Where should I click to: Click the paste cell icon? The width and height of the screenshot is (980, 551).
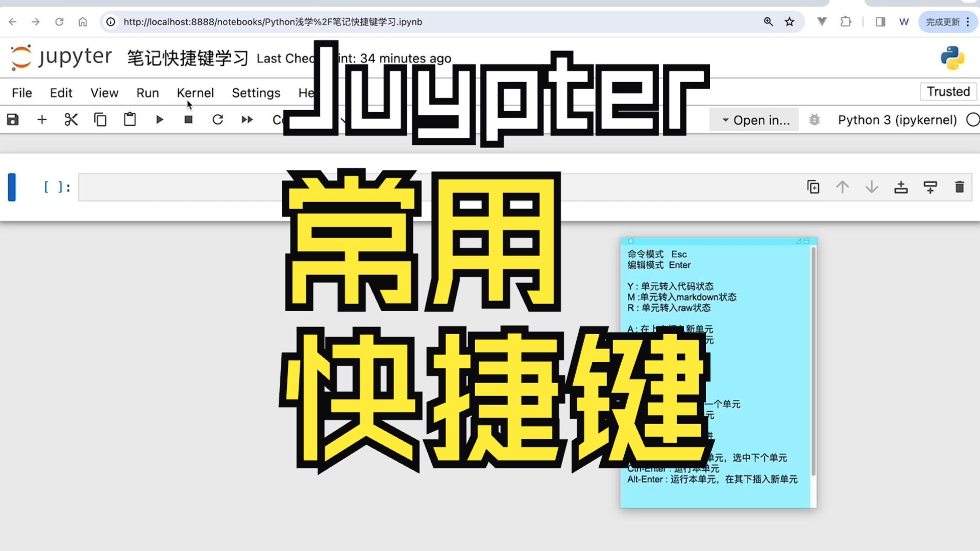point(129,120)
